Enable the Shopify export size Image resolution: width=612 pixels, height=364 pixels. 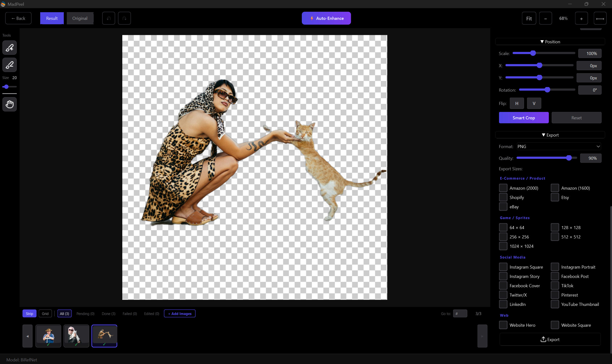point(503,197)
